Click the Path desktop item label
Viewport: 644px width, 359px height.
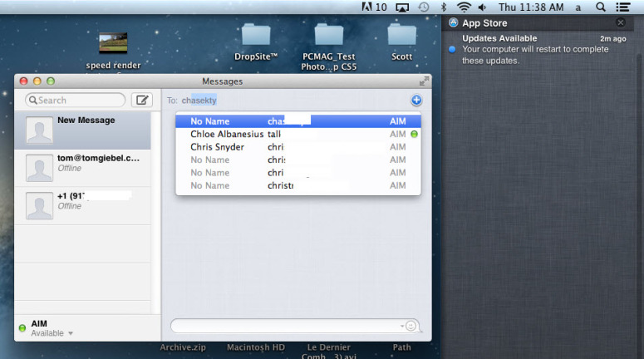401,347
